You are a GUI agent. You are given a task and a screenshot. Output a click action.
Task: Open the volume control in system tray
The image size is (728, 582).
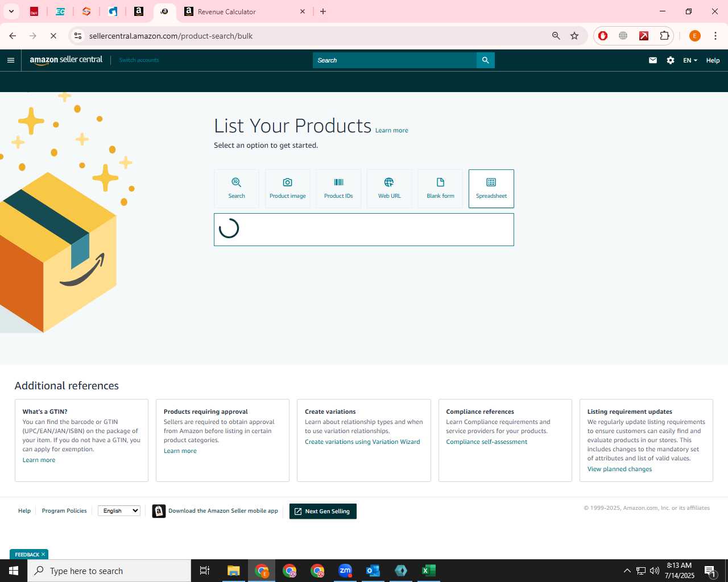(655, 571)
